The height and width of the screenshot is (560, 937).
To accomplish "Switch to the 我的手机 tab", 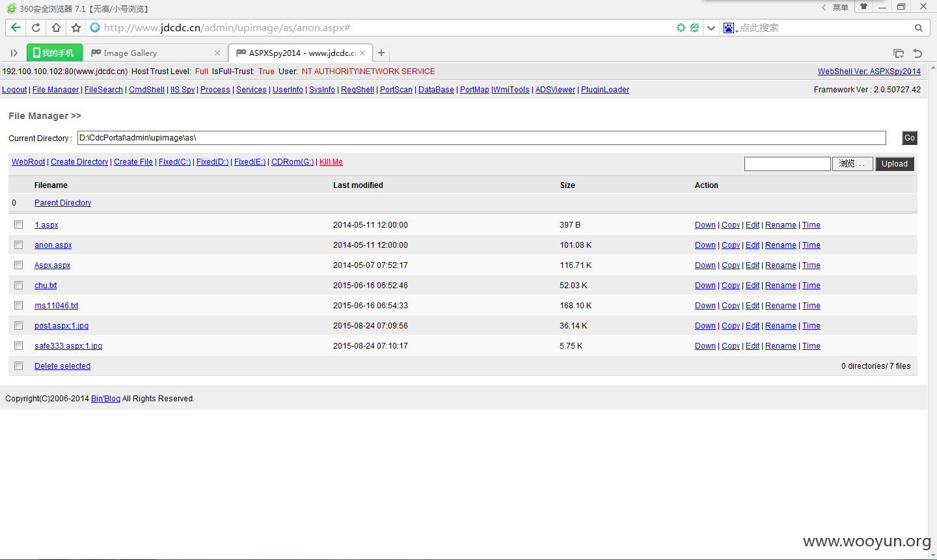I will (x=55, y=53).
